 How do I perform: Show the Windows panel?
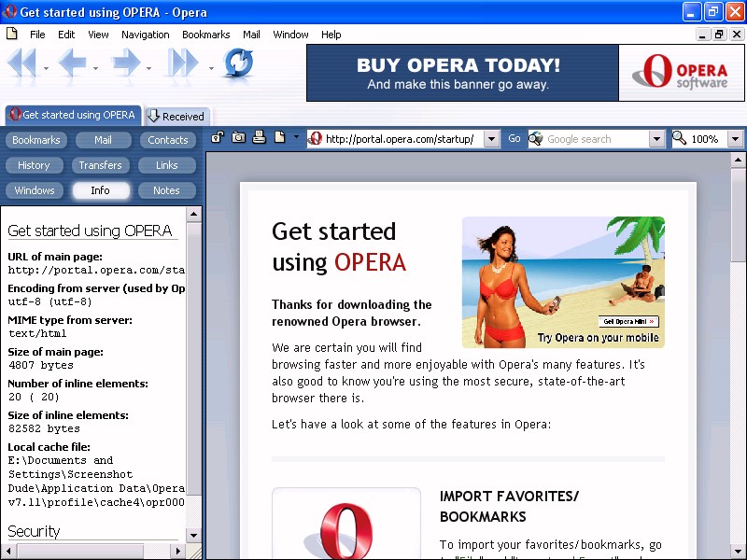click(35, 190)
